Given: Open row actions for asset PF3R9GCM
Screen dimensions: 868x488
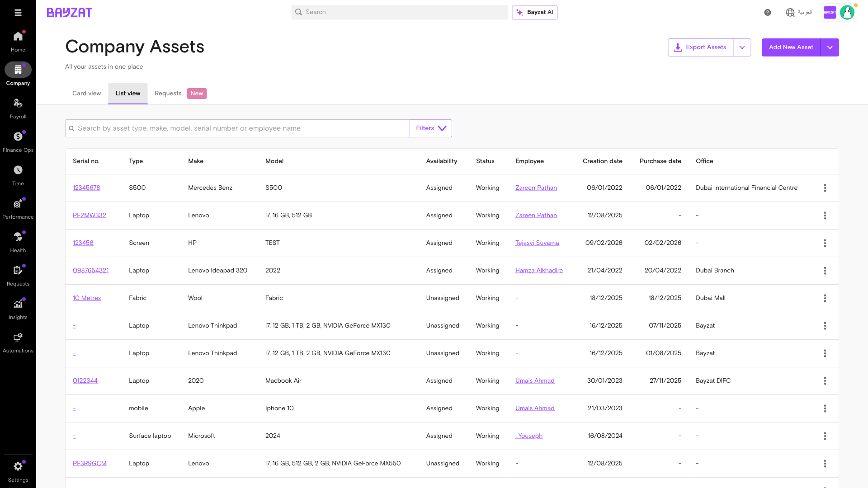Looking at the screenshot, I should tap(825, 464).
